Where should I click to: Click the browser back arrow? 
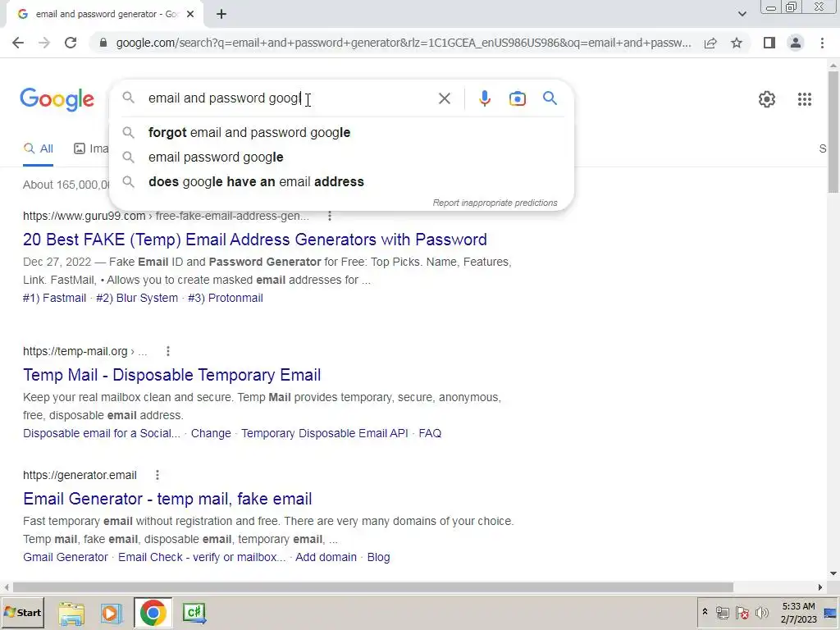click(18, 43)
